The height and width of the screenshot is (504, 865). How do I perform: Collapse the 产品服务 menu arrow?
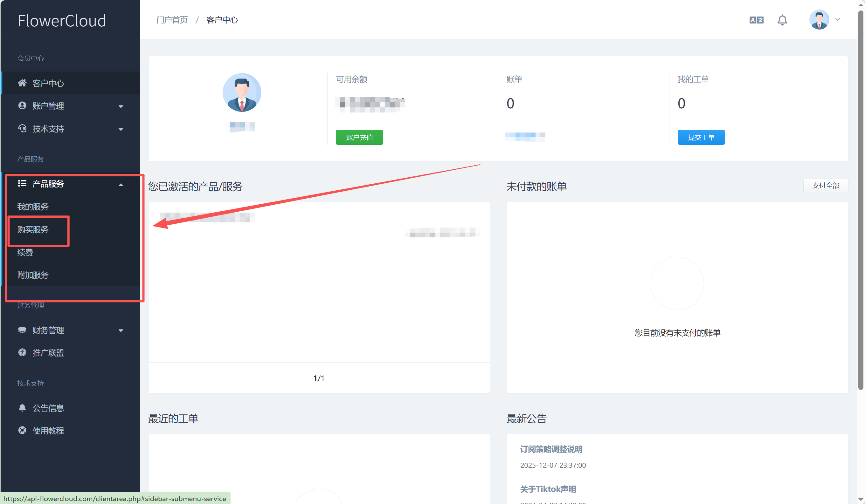[x=121, y=185]
